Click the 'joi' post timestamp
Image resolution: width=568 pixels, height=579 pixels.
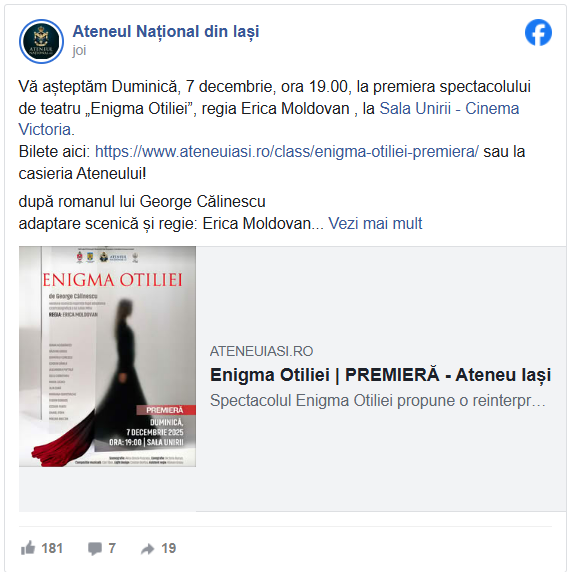(79, 50)
